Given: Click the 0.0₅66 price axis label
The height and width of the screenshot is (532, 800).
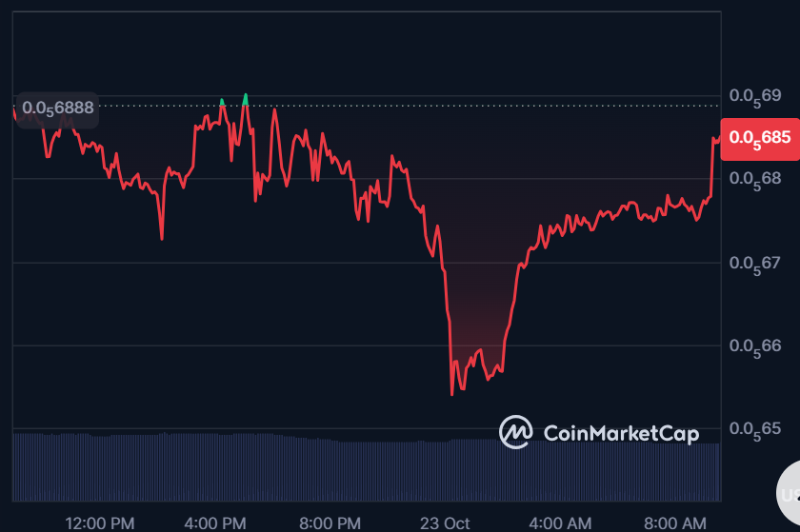Looking at the screenshot, I should tap(754, 345).
